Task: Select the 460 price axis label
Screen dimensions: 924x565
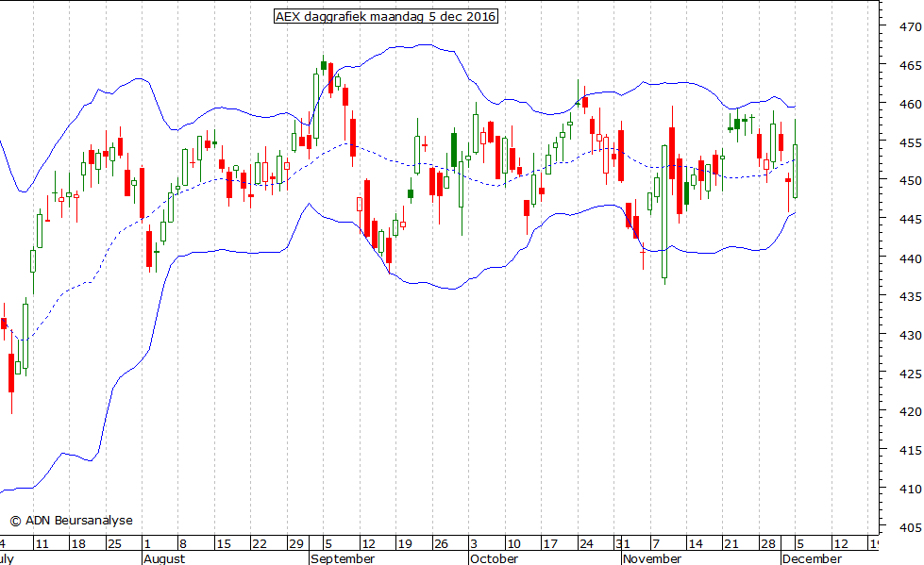Action: (911, 105)
